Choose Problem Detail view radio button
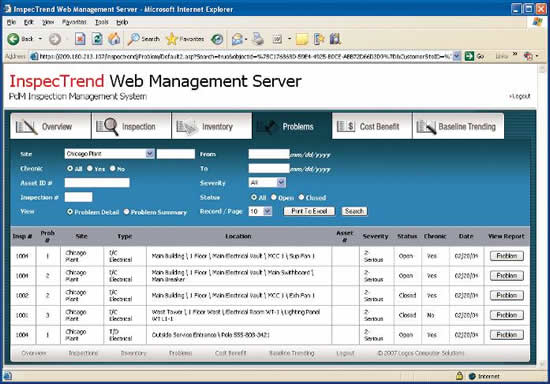 (x=70, y=211)
